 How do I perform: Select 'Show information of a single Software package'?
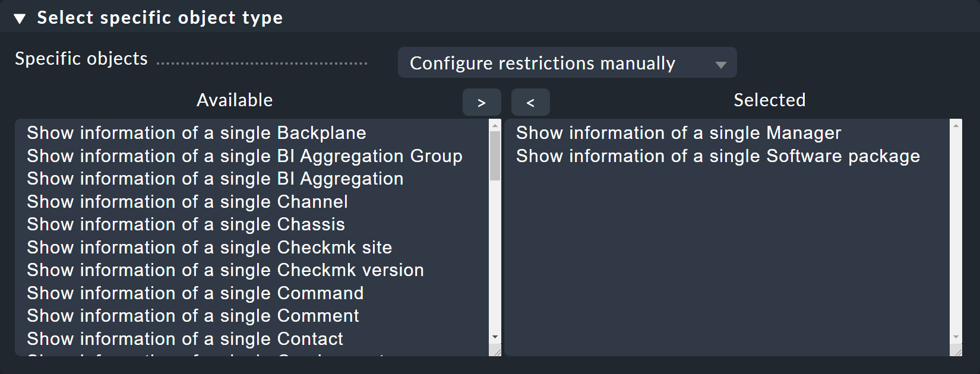click(717, 156)
